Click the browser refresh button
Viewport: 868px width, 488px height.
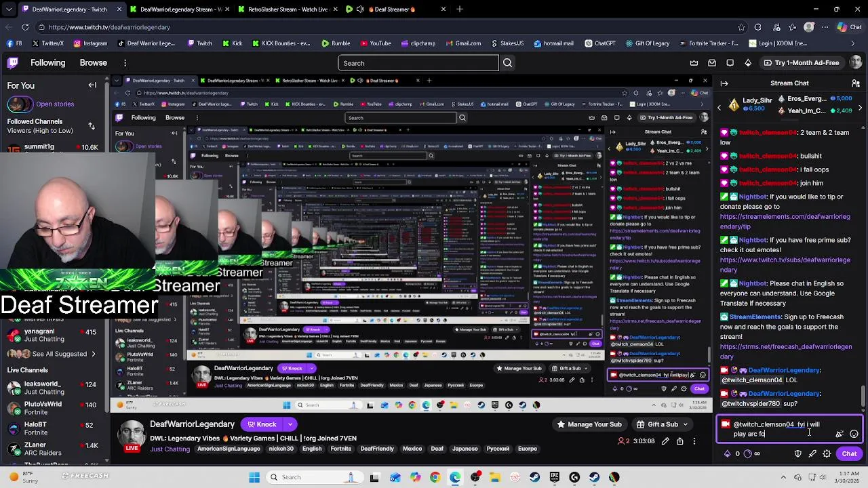coord(25,27)
